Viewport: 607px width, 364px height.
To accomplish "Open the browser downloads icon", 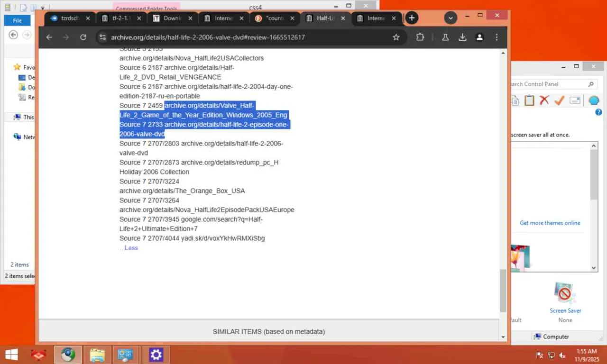I will pyautogui.click(x=462, y=37).
